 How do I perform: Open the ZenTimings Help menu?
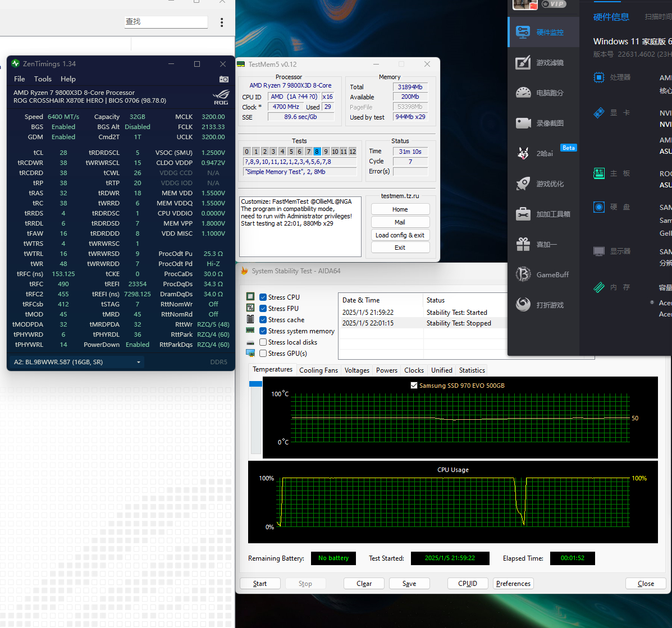68,79
